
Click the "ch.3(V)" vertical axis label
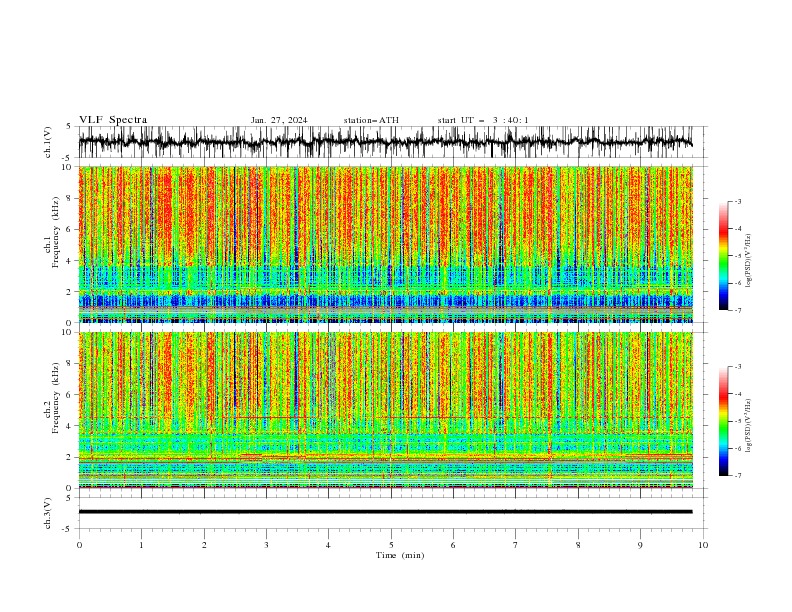48,513
